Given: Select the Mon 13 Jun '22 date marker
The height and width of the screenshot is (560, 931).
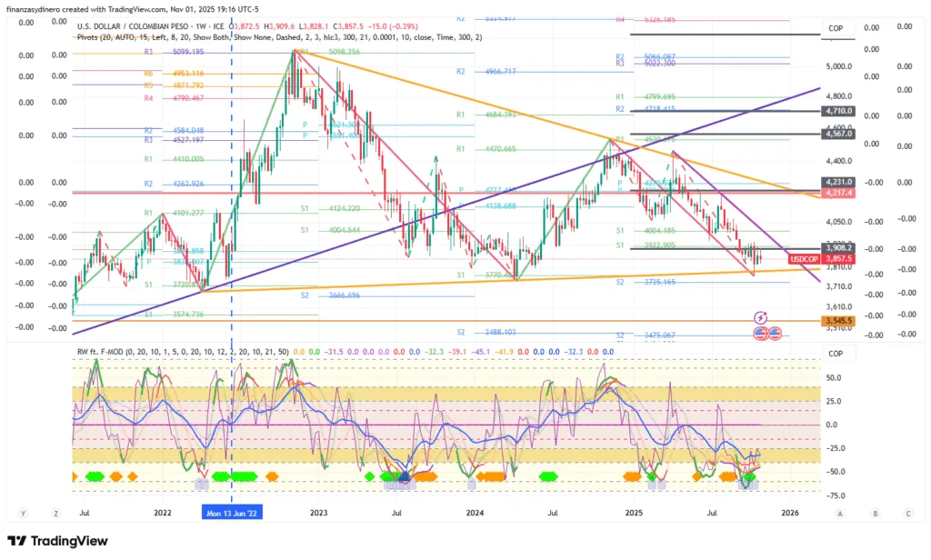Looking at the screenshot, I should [231, 513].
